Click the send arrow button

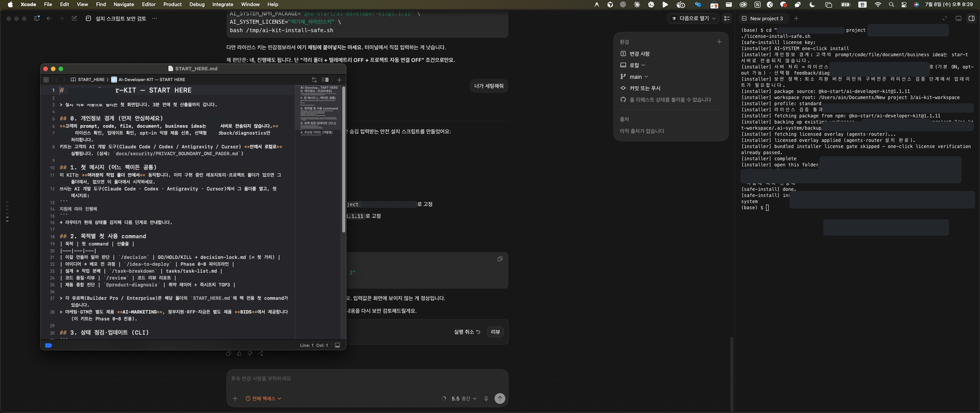[500, 398]
